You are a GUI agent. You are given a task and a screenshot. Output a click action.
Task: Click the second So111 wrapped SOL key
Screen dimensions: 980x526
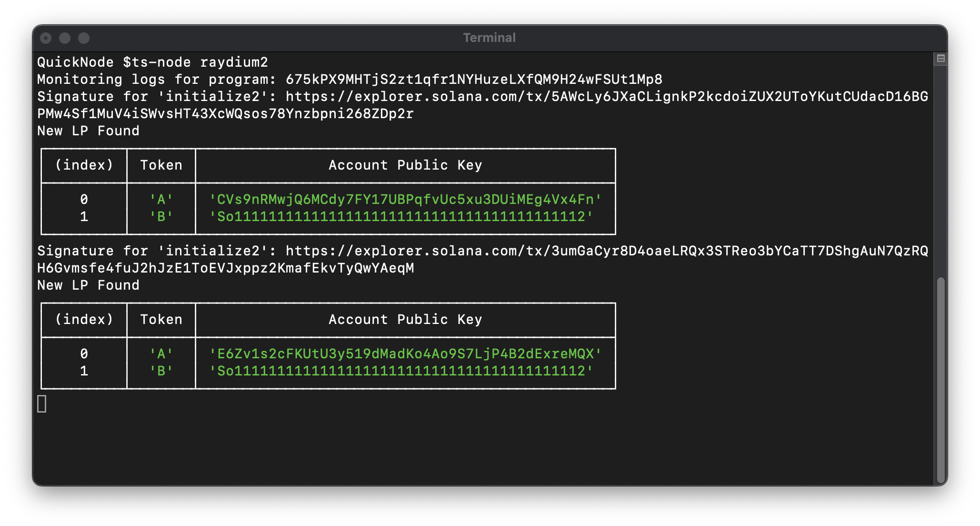(x=401, y=371)
